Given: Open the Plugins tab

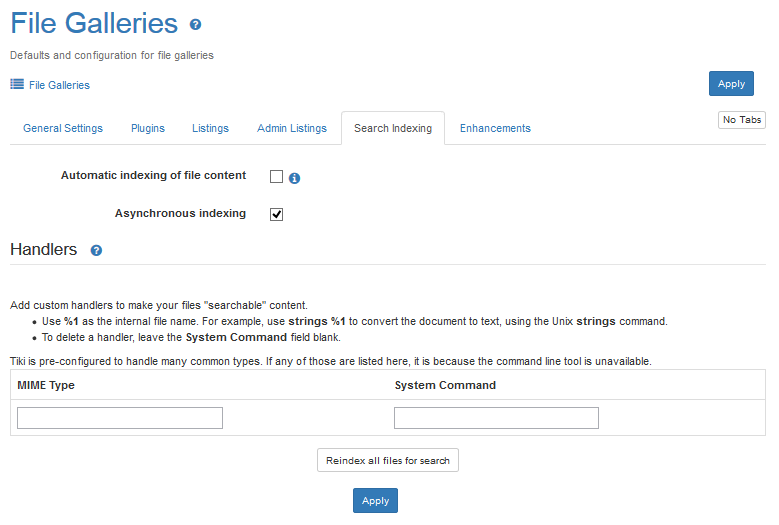Looking at the screenshot, I should (x=148, y=128).
